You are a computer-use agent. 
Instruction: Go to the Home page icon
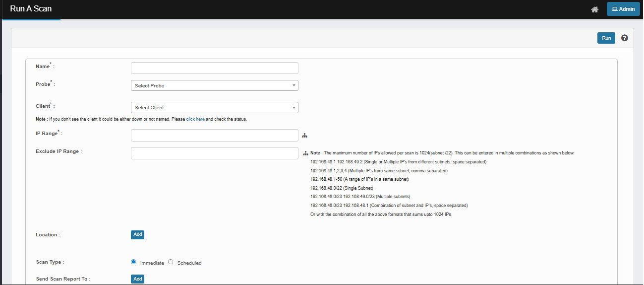pos(594,9)
